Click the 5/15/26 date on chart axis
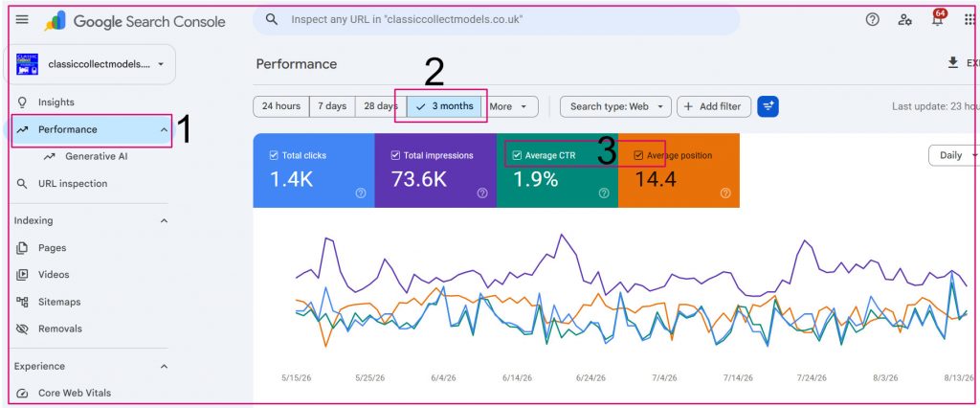 click(x=297, y=378)
